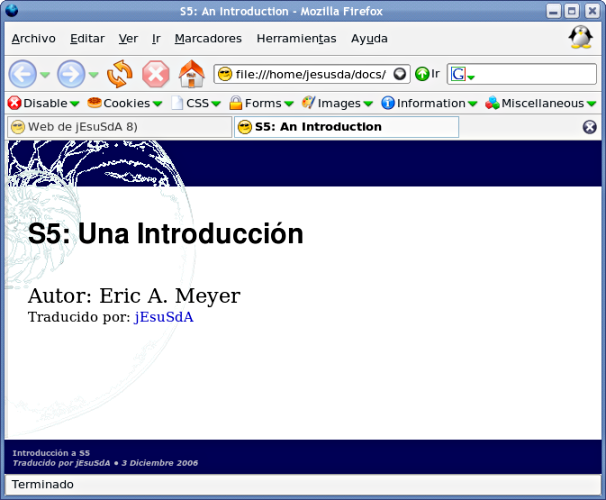This screenshot has width=606, height=500.
Task: Click the S5: Una Introducción heading
Action: (166, 233)
